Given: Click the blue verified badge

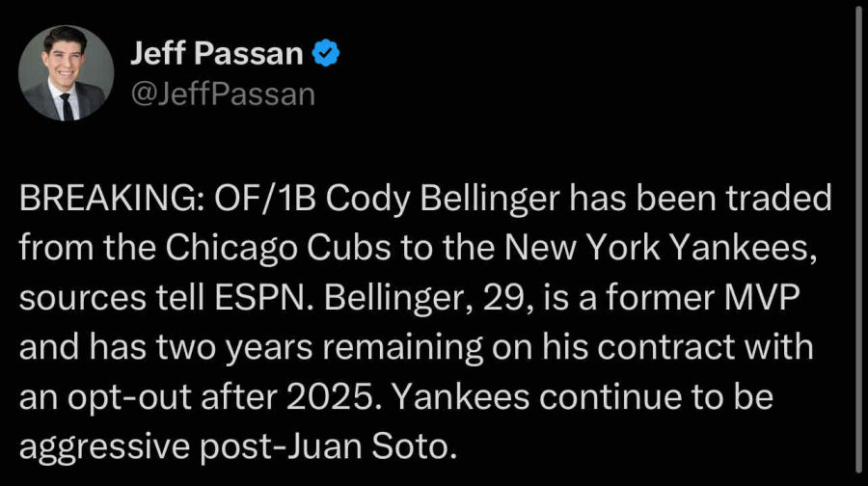Looking at the screenshot, I should tap(326, 54).
